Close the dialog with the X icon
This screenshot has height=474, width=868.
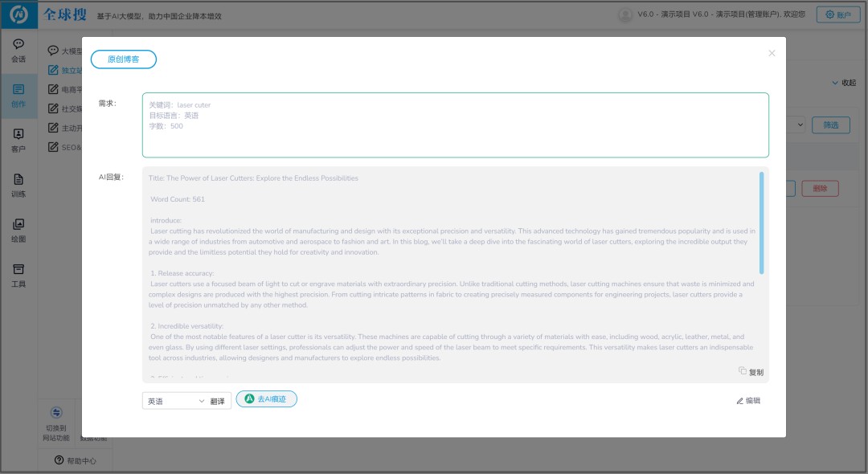tap(772, 53)
